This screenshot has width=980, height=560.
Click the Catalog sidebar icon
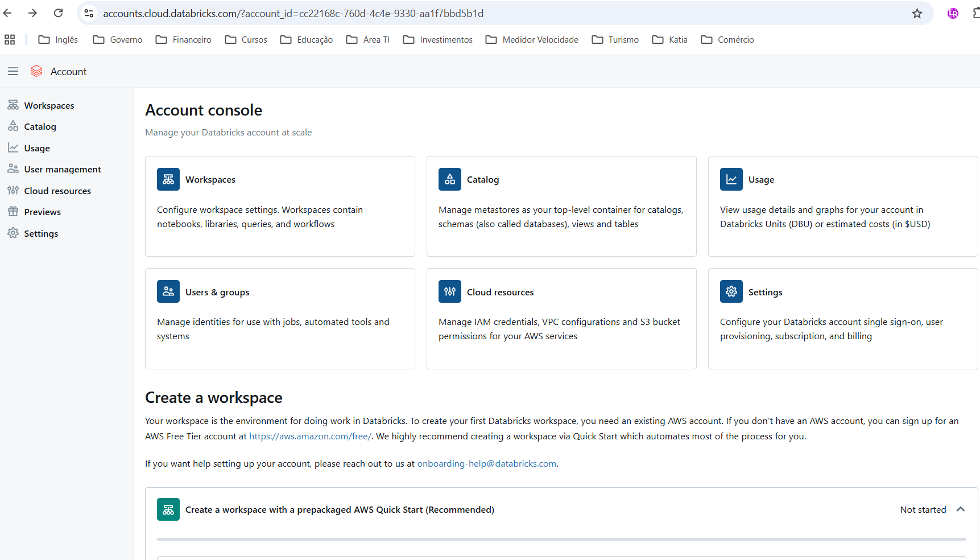[13, 126]
